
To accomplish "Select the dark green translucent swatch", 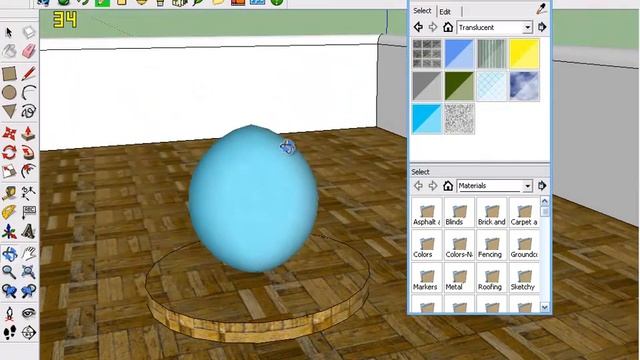I will pos(459,86).
